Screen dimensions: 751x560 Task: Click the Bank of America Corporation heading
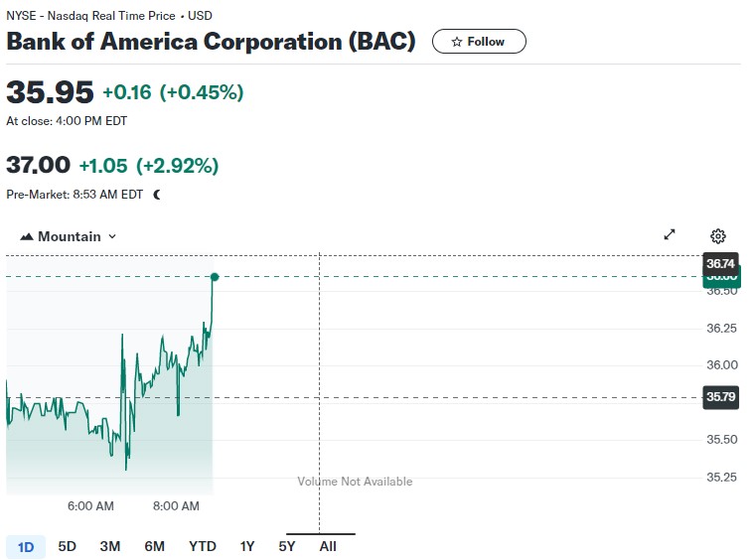[x=211, y=42]
